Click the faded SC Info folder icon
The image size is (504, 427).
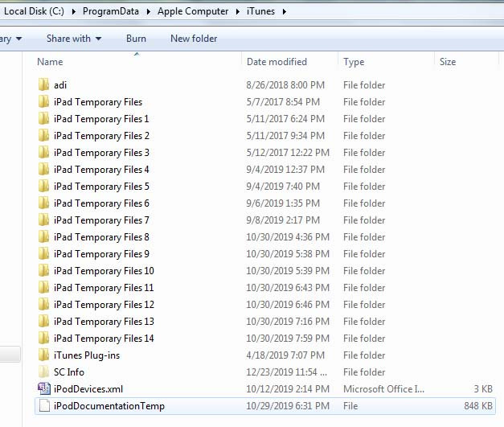pyautogui.click(x=43, y=372)
